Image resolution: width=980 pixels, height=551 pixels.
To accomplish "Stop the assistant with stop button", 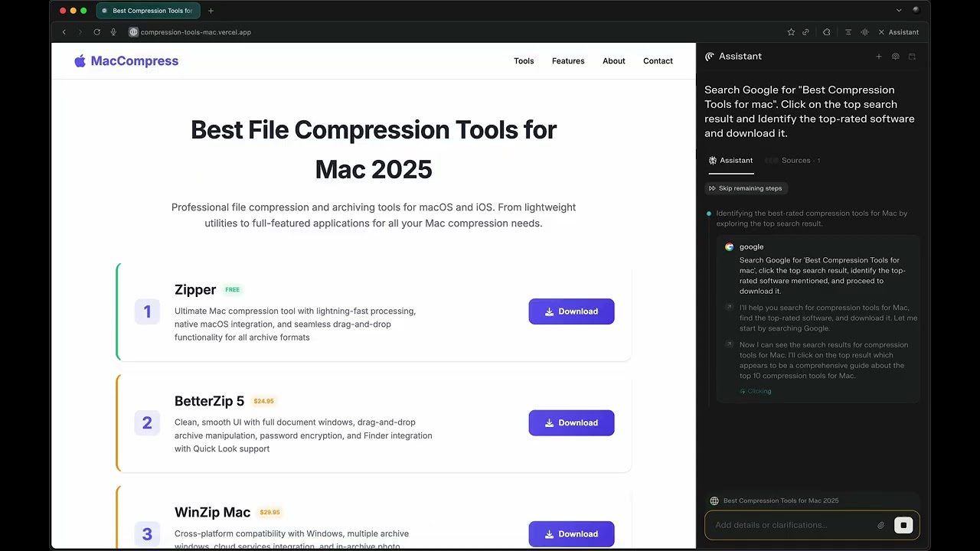I will (x=903, y=525).
